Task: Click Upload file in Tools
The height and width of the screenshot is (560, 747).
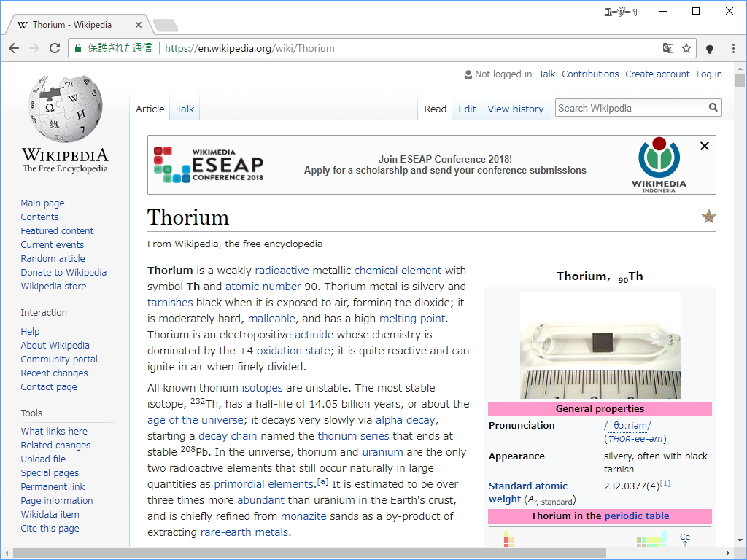Action: pyautogui.click(x=43, y=459)
